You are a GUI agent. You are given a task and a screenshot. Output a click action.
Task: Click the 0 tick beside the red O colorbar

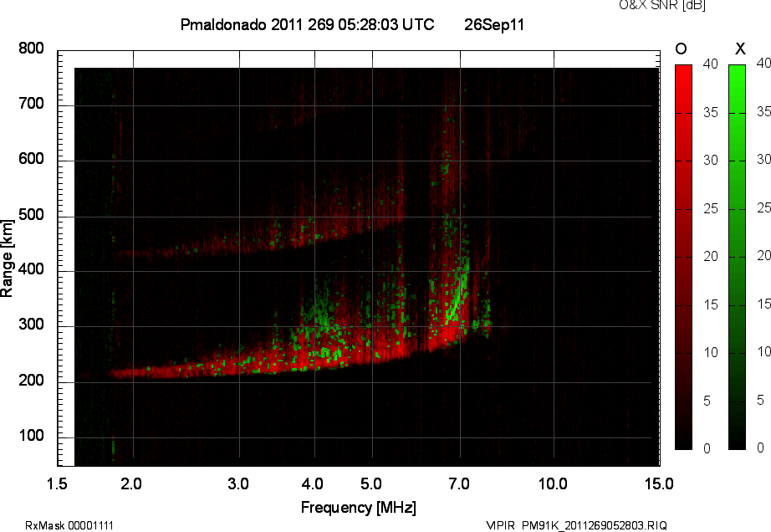coord(707,448)
